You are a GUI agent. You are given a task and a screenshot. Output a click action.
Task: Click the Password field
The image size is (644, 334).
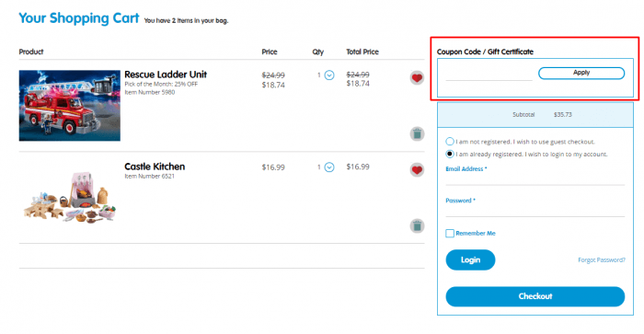click(535, 211)
